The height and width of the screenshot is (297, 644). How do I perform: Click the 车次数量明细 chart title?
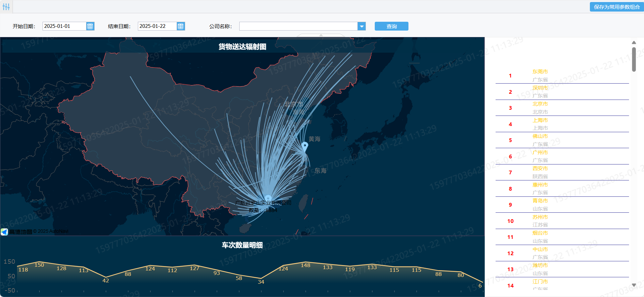[242, 245]
